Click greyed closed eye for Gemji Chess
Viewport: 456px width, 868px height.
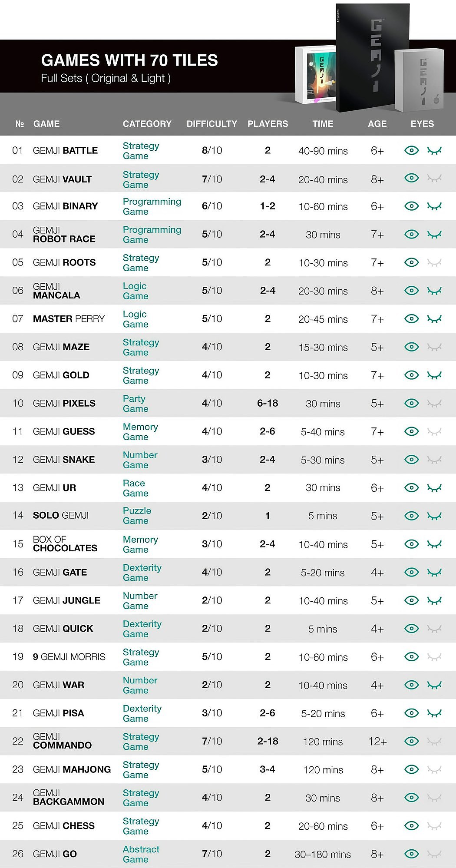434,826
